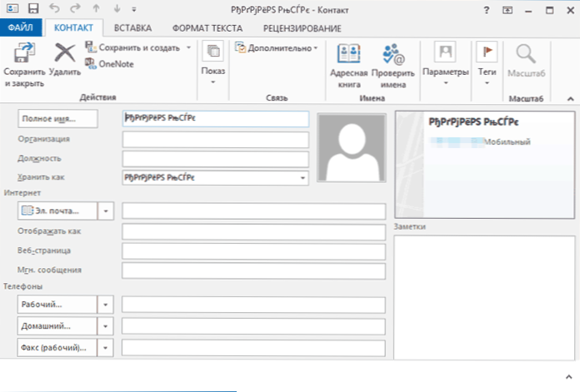580x392 pixels.
Task: Click the Полное имя button
Action: 57,118
